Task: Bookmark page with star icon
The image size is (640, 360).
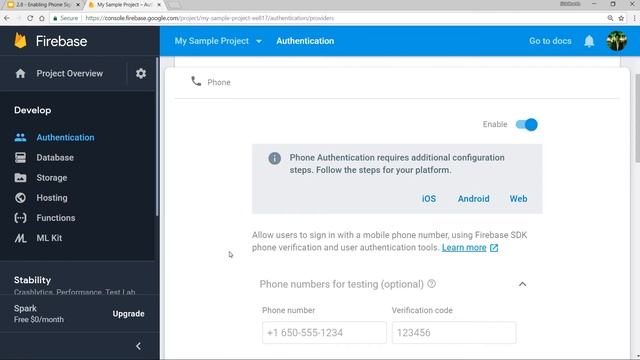Action: (621, 18)
